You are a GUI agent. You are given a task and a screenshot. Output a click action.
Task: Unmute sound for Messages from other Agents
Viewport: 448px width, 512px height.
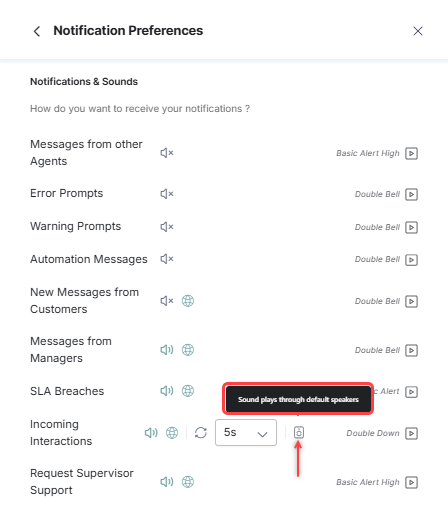[x=167, y=153]
